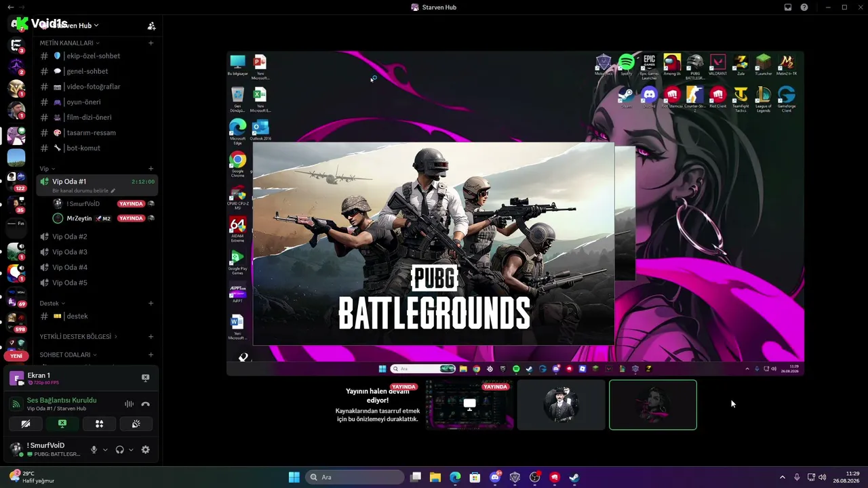Open Microsoft Edge from the taskbar
The width and height of the screenshot is (868, 488).
pyautogui.click(x=455, y=477)
